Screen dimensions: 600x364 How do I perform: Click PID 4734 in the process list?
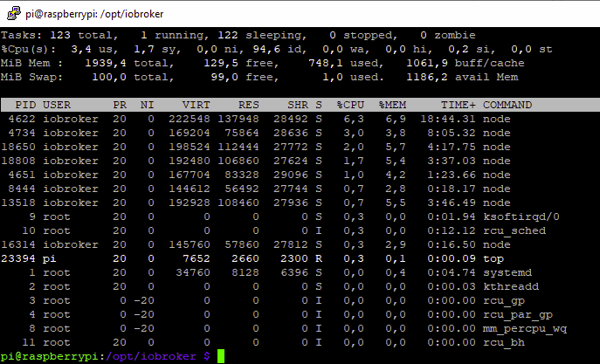22,133
